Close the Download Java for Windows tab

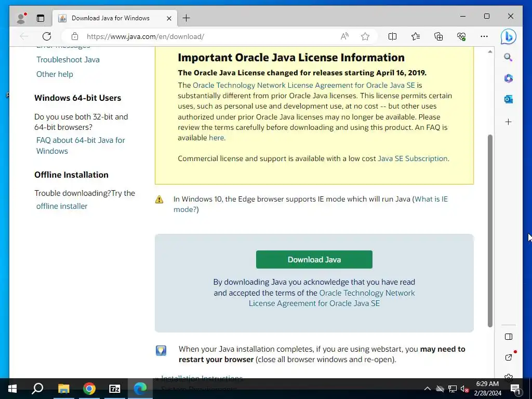(169, 18)
